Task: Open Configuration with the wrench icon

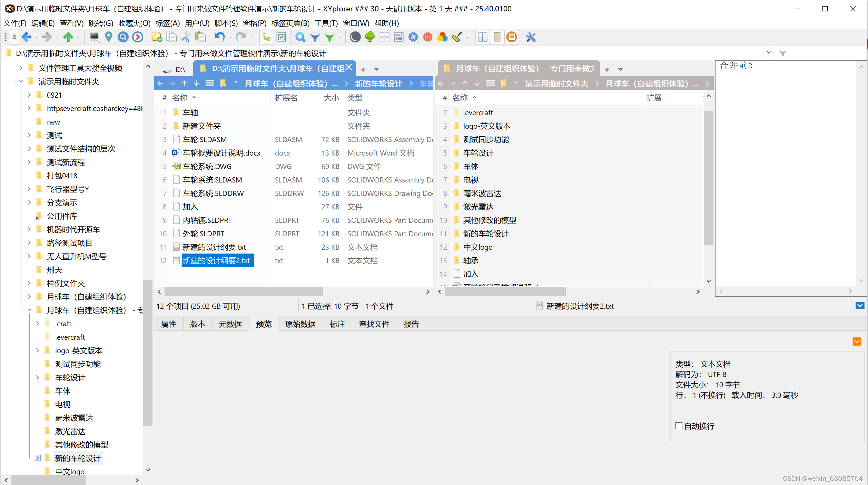Action: point(531,37)
